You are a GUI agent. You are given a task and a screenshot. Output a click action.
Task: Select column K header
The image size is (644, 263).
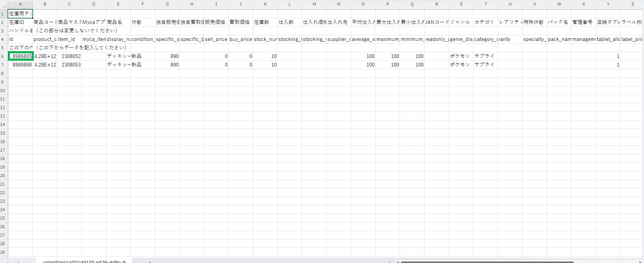coord(265,4)
